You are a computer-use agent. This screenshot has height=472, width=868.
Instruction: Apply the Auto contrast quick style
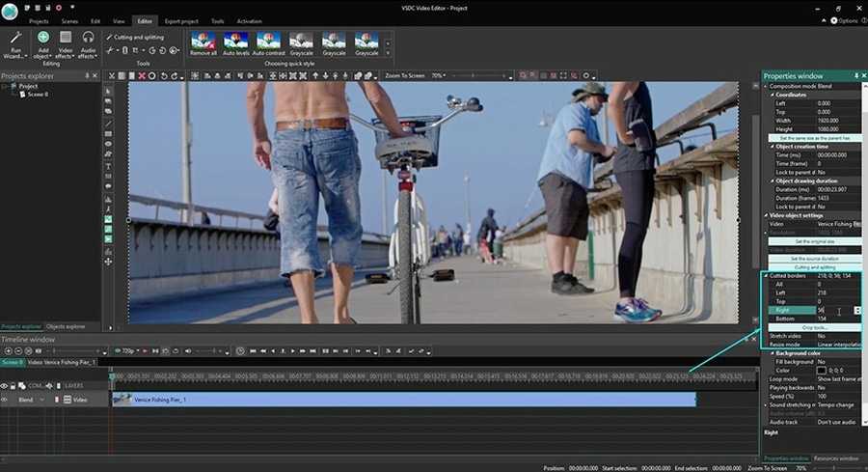(x=268, y=44)
